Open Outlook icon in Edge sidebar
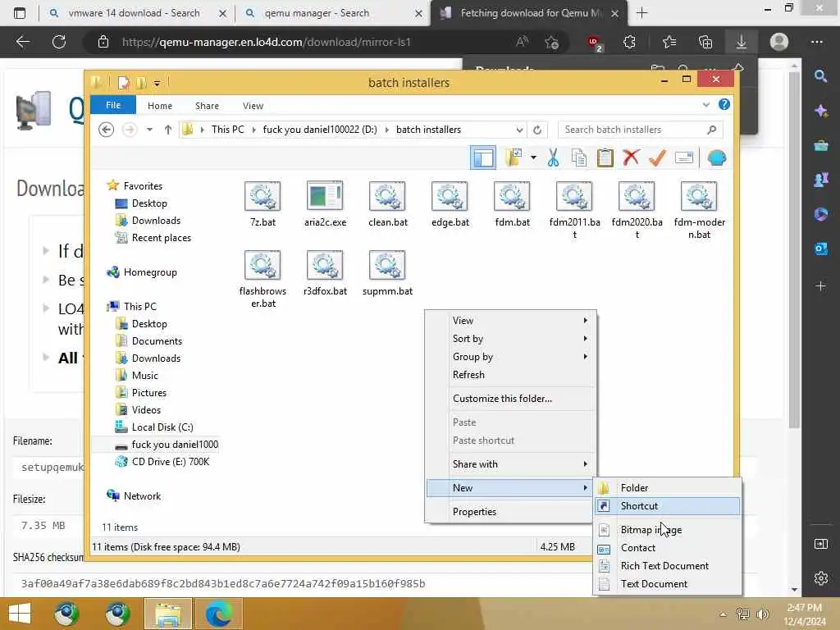The width and height of the screenshot is (840, 630). point(820,249)
